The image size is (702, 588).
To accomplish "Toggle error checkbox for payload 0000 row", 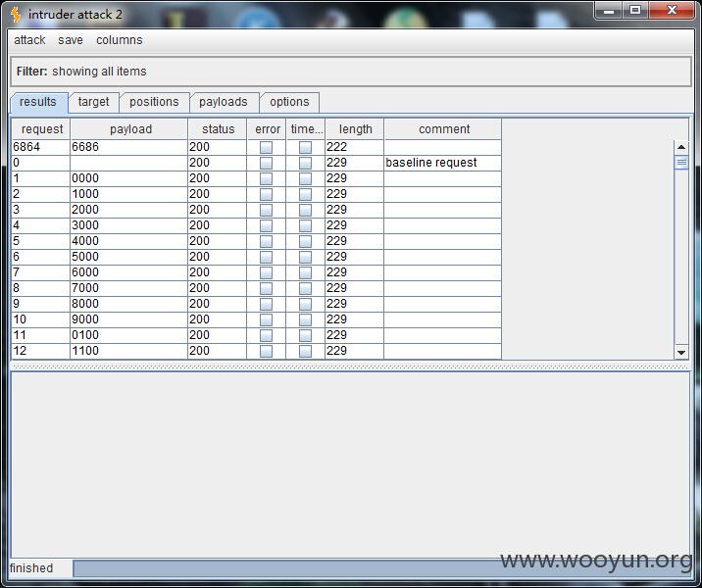I will click(267, 178).
